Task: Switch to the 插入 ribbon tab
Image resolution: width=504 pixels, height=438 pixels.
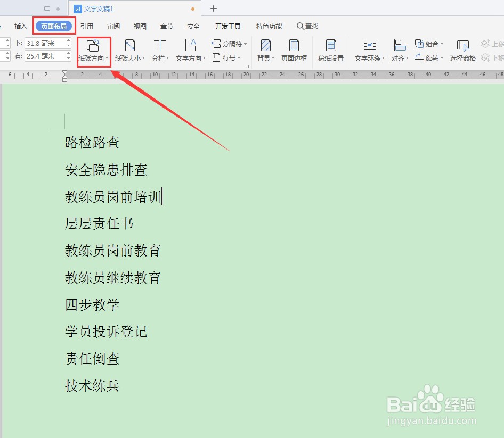Action: pos(20,26)
